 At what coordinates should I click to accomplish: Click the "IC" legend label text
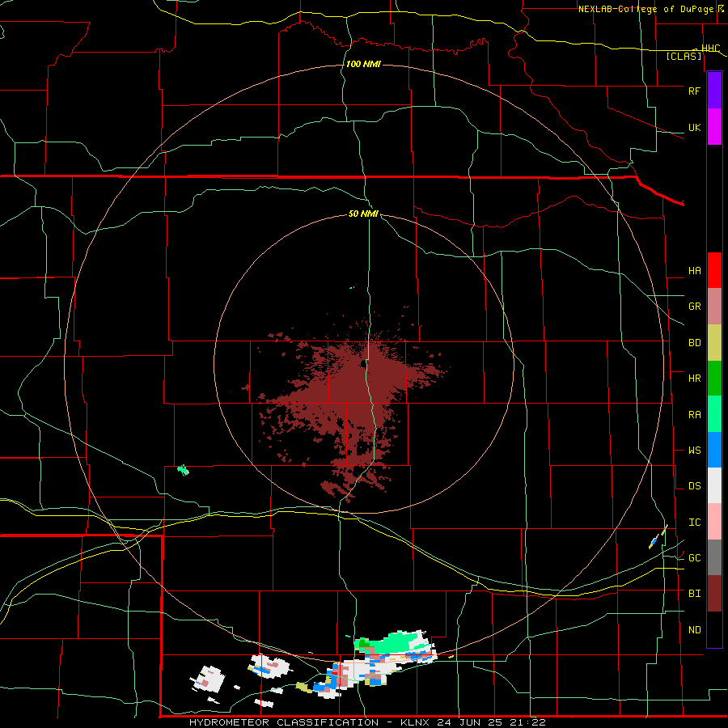pos(694,523)
